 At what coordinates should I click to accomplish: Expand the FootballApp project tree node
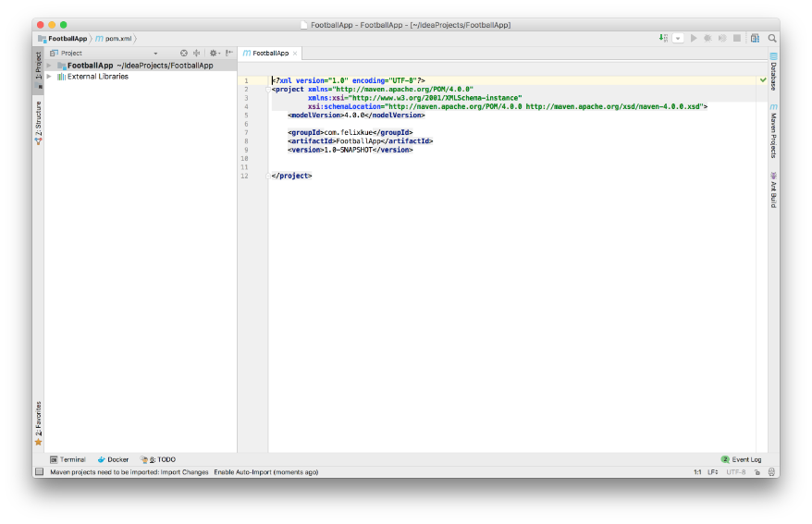point(49,66)
